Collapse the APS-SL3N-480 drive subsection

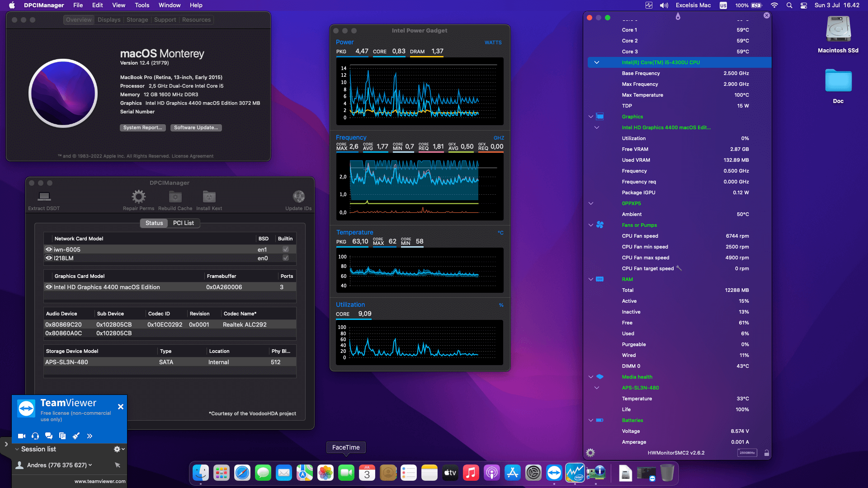click(x=597, y=388)
